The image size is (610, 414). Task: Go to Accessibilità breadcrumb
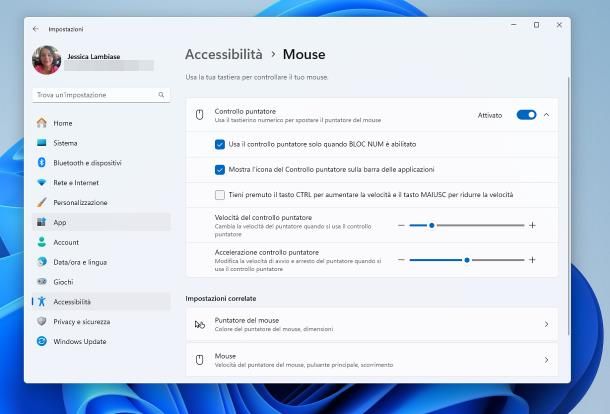[x=224, y=54]
